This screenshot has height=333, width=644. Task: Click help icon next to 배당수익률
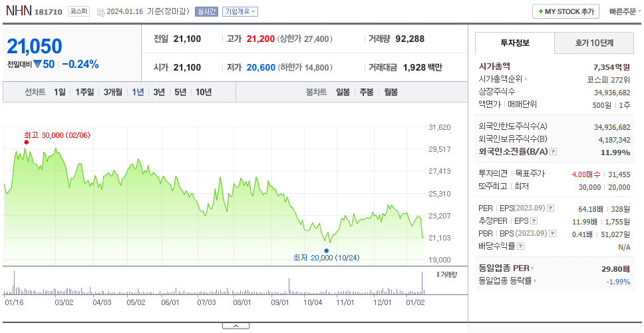pyautogui.click(x=520, y=246)
